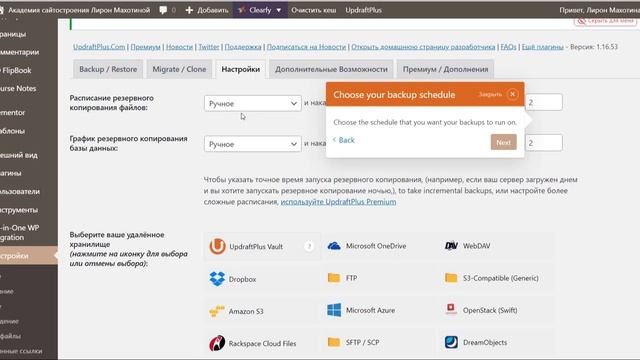Switch to the Migrate / Clone tab
The image size is (640, 360).
[x=179, y=69]
